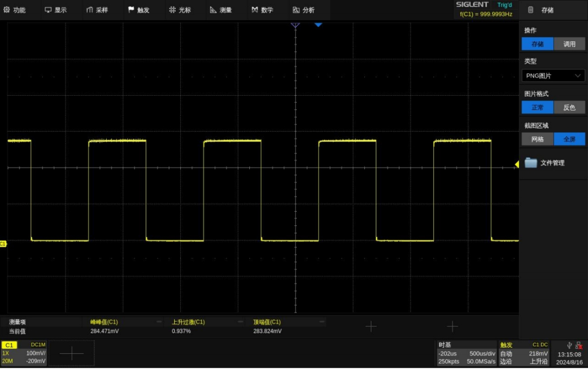Click the Trig'd status indicator

coord(504,5)
